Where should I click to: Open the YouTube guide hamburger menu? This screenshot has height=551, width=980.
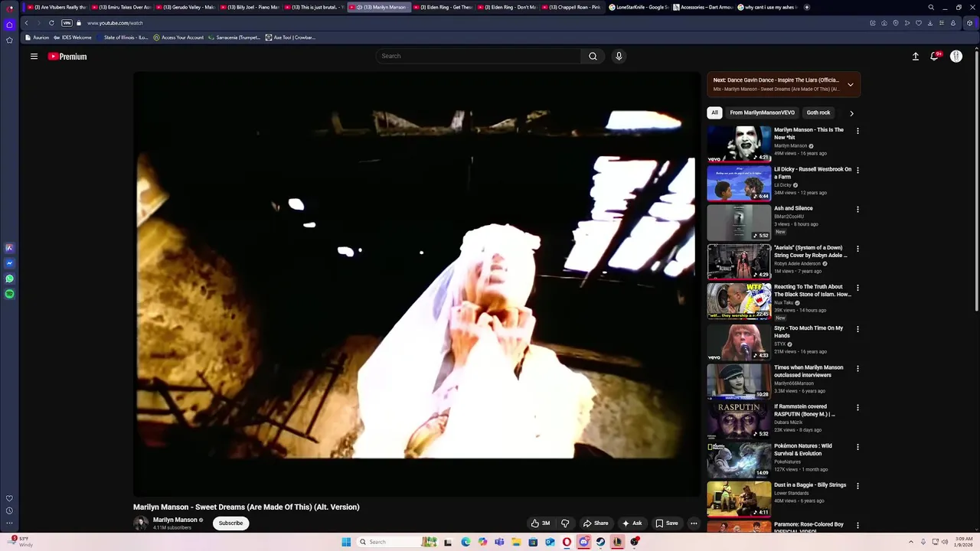34,56
